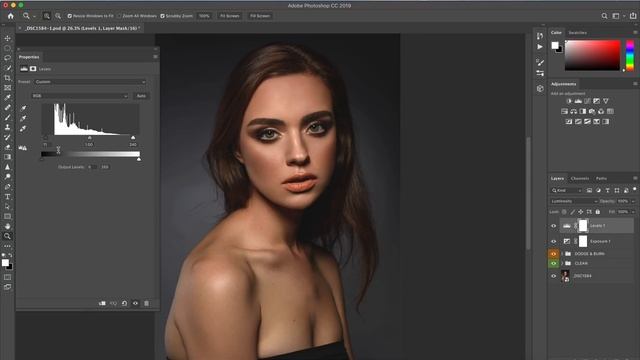The image size is (640, 360).
Task: Clip Levels adjustment to layer below
Action: click(x=102, y=303)
